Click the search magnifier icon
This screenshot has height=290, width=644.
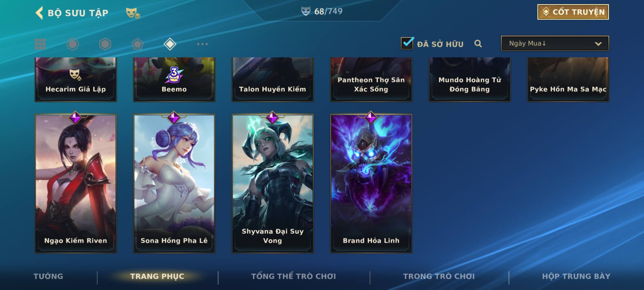point(478,44)
